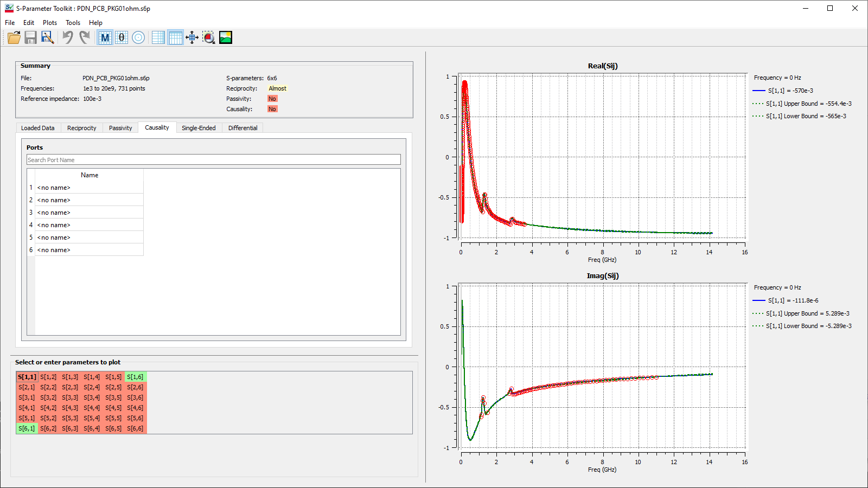Image resolution: width=868 pixels, height=488 pixels.
Task: Open the Plots menu
Action: tap(50, 23)
